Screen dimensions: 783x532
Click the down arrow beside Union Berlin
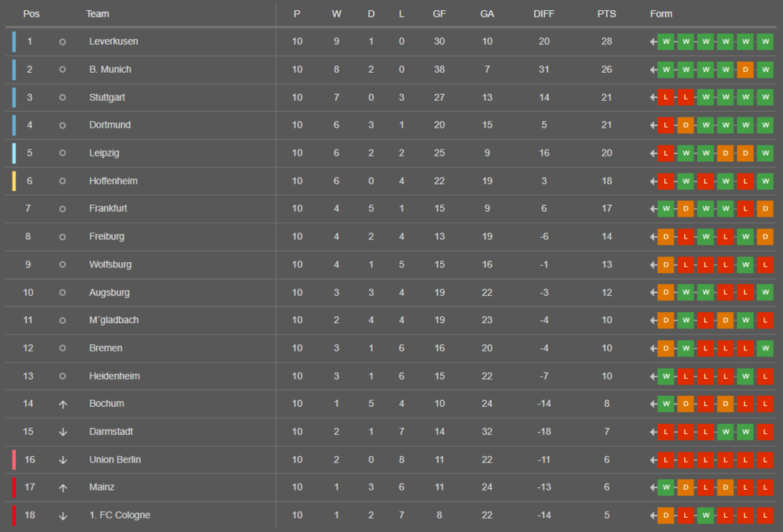[x=63, y=460]
